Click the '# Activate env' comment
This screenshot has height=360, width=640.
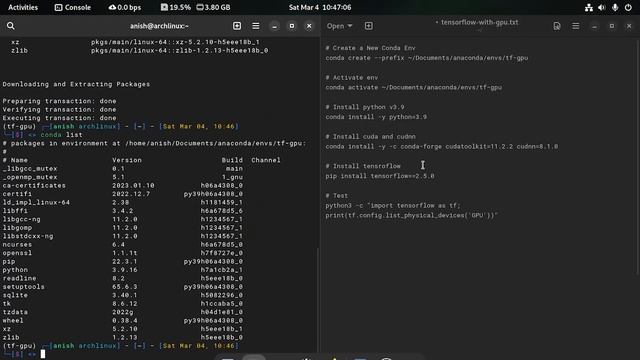tap(351, 78)
